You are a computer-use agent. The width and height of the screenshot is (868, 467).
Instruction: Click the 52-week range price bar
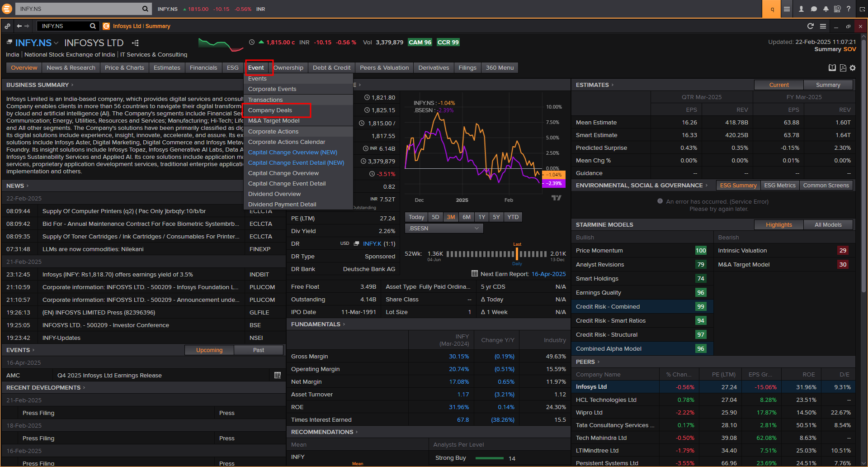[496, 254]
